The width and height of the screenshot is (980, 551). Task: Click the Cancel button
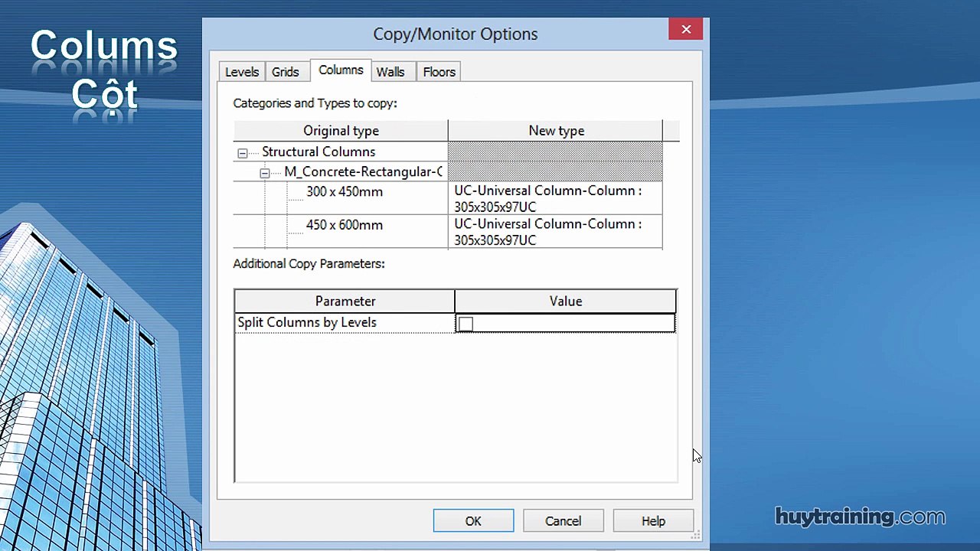point(563,521)
